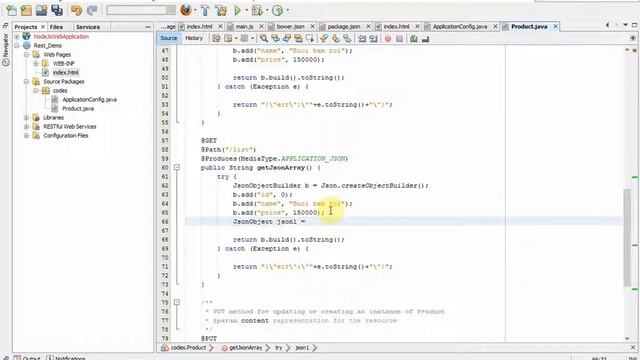Click the Open Project toolbar icon
Viewport: 640px width, 360px height.
(x=41, y=10)
